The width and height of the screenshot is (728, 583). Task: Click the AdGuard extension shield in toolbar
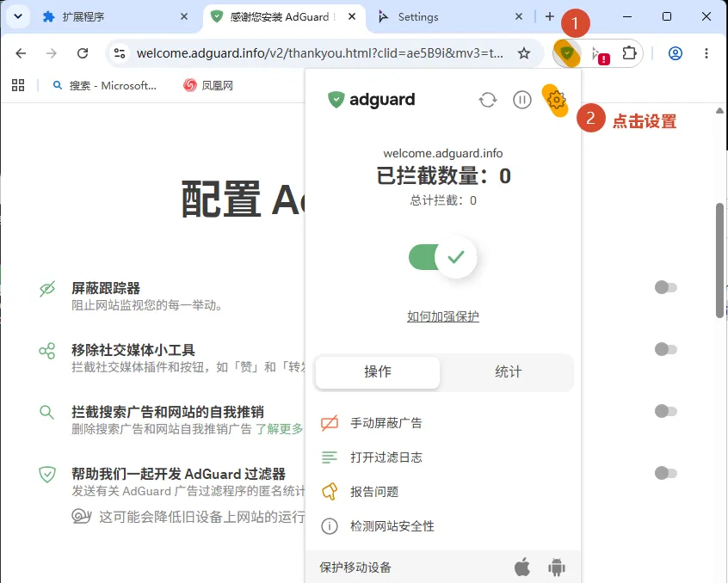(567, 53)
